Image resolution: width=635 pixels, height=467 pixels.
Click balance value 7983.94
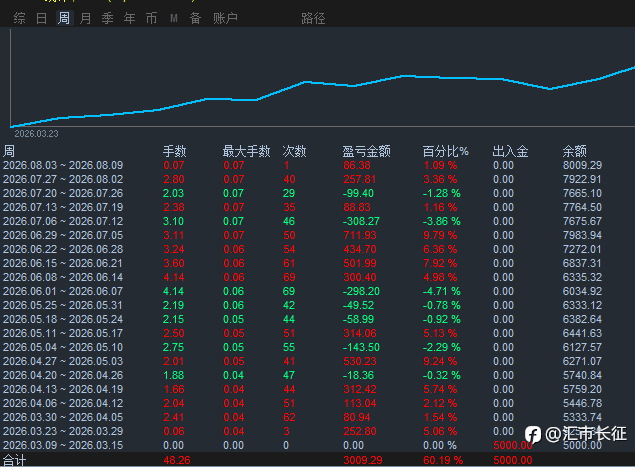click(582, 235)
